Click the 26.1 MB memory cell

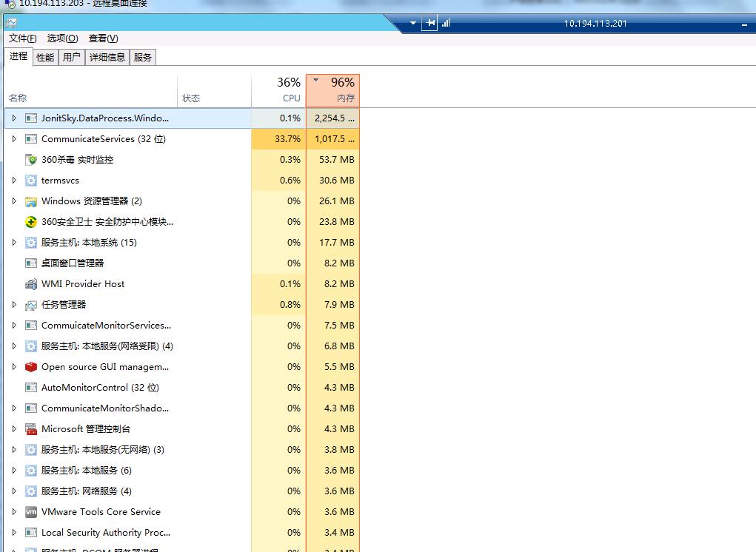pyautogui.click(x=333, y=201)
